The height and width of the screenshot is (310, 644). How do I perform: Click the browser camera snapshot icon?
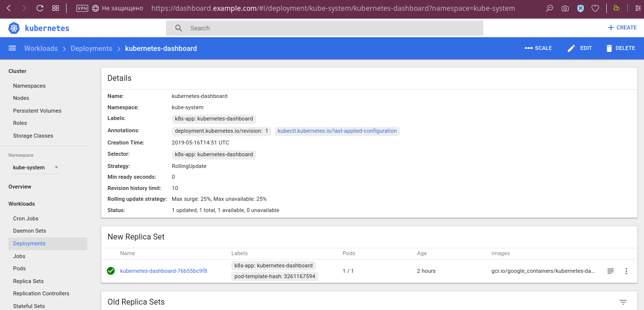(565, 8)
